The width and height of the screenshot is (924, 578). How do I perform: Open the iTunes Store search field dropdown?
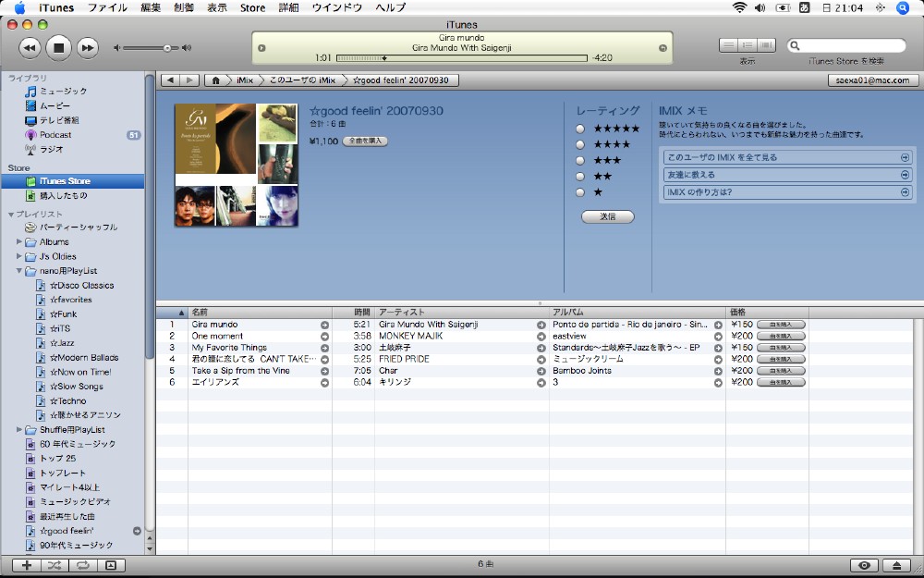point(796,45)
